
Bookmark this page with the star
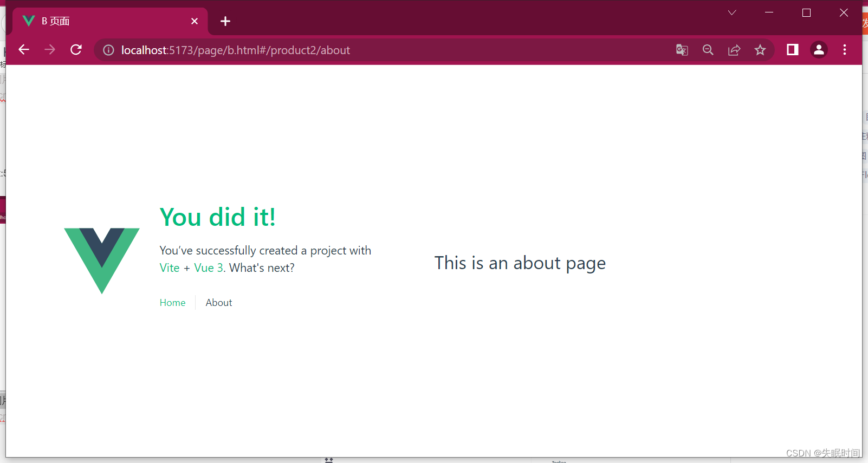click(760, 50)
